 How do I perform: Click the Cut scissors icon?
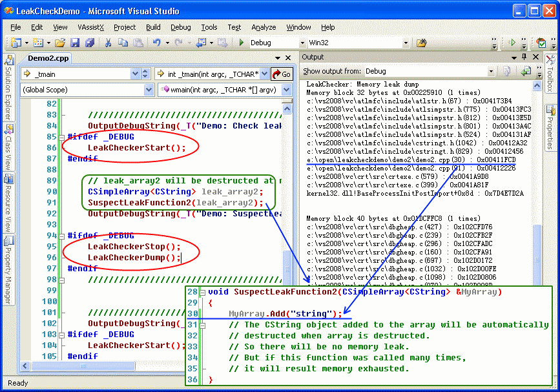tap(109, 43)
